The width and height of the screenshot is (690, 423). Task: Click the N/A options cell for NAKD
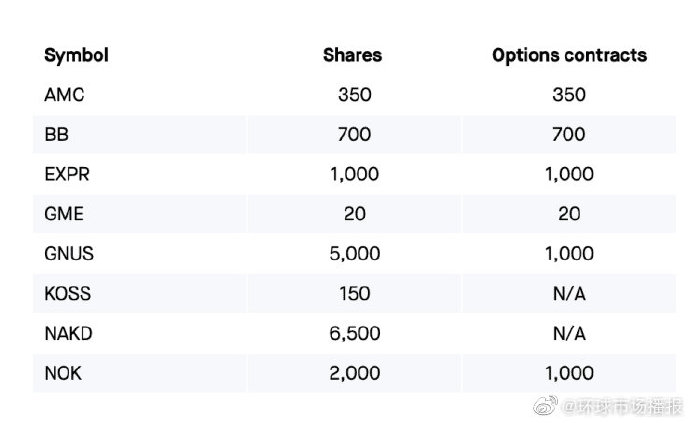tap(569, 334)
